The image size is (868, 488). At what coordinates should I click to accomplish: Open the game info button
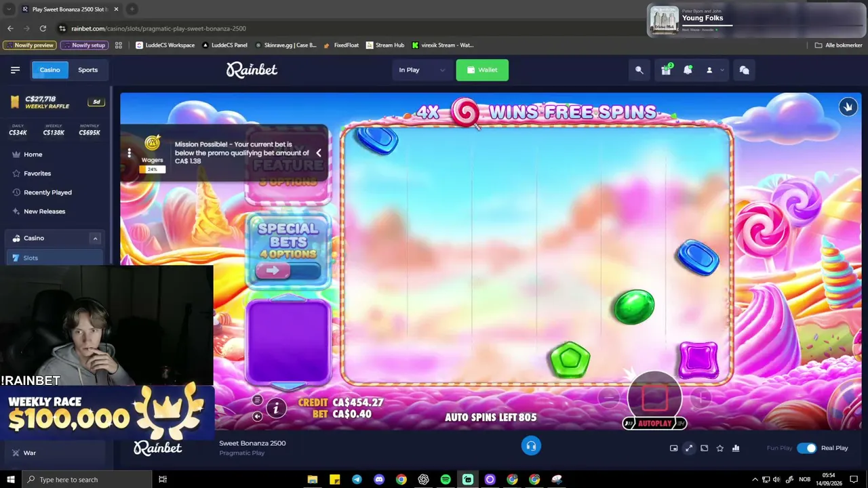coord(276,408)
